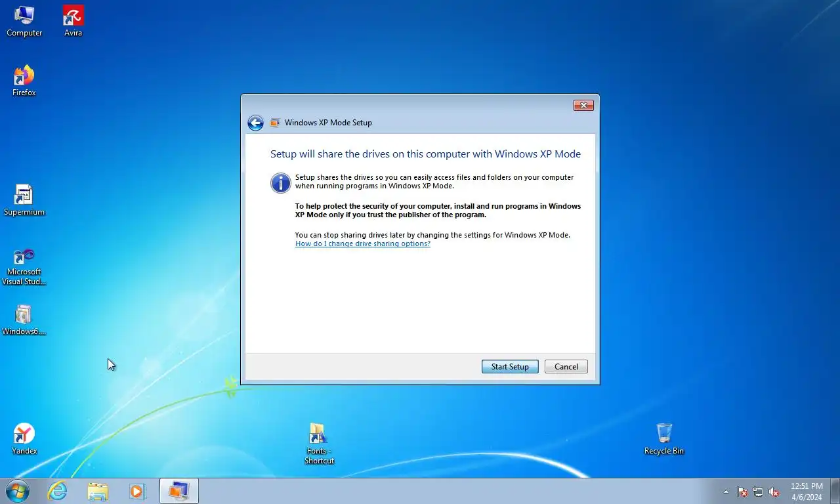Screen dimensions: 840x504
Task: Close the Windows XP Mode Setup dialog
Action: click(583, 105)
